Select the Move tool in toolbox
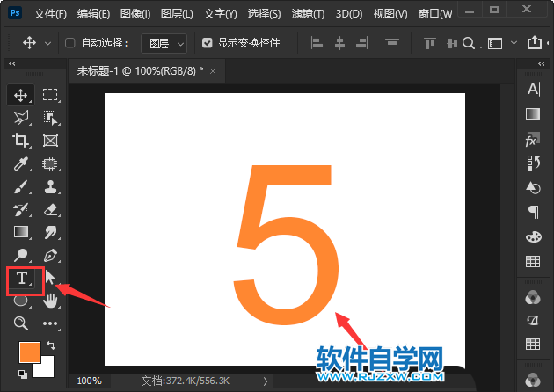Image resolution: width=554 pixels, height=392 pixels. [21, 95]
